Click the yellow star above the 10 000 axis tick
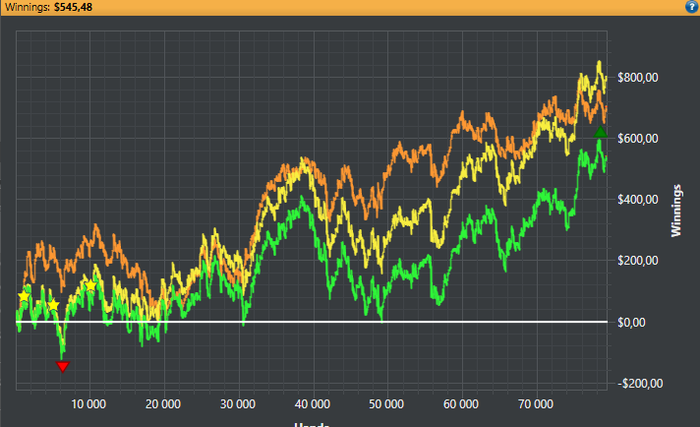 [x=91, y=285]
